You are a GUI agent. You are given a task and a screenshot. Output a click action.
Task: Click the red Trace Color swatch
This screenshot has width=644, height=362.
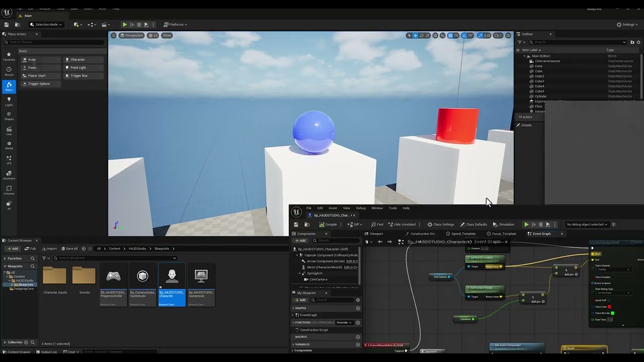coord(609,307)
